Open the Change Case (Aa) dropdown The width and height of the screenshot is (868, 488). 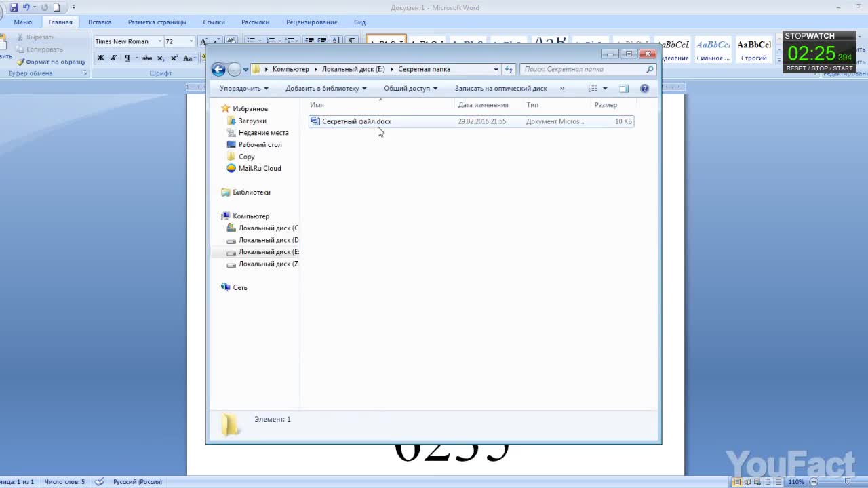tap(190, 58)
